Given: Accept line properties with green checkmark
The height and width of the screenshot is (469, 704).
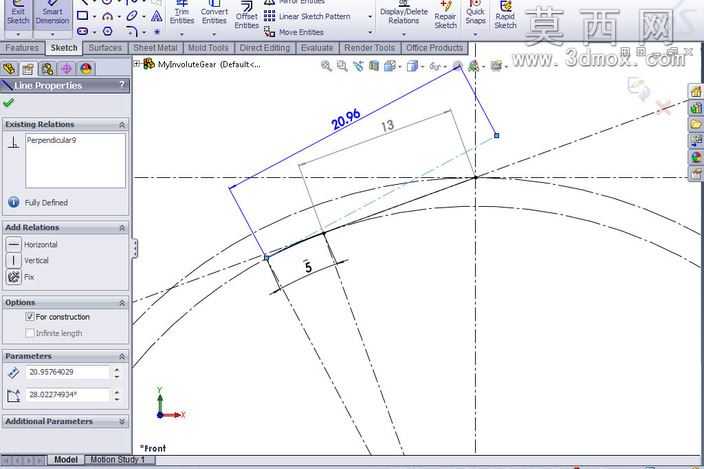Looking at the screenshot, I should pos(8,103).
